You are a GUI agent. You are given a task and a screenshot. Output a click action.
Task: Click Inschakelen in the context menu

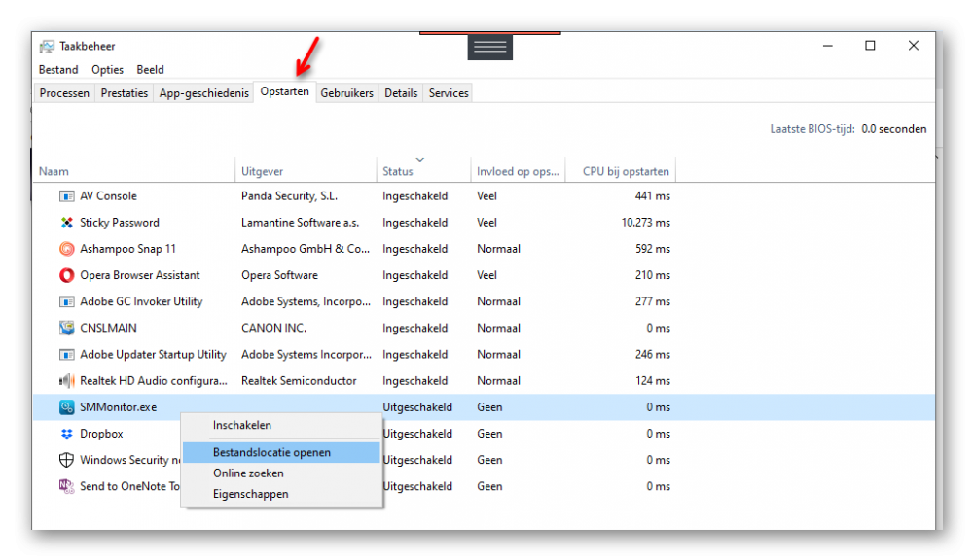pyautogui.click(x=242, y=425)
